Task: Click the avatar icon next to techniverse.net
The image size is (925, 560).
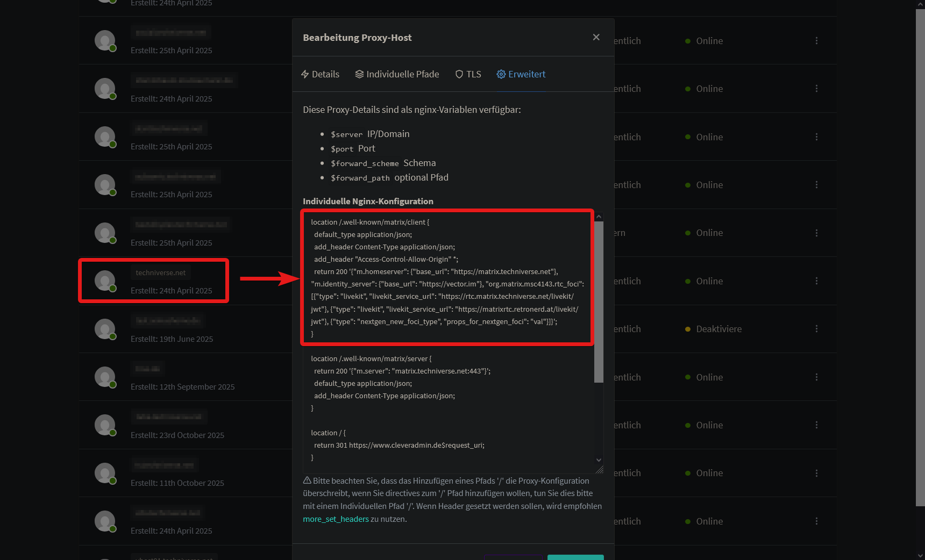Action: pos(105,280)
